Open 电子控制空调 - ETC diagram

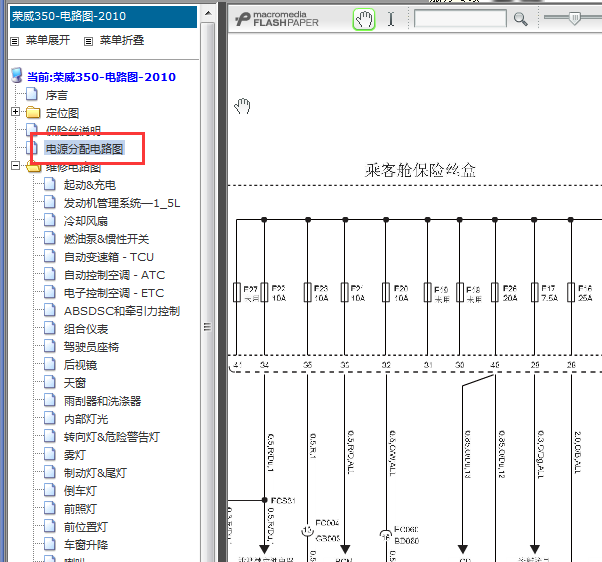click(114, 293)
